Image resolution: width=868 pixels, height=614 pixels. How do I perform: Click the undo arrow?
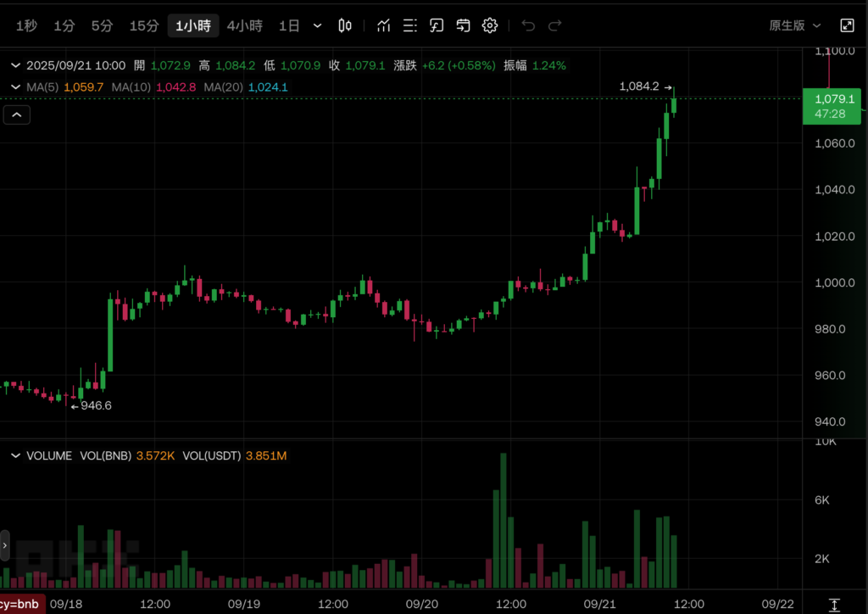[528, 25]
